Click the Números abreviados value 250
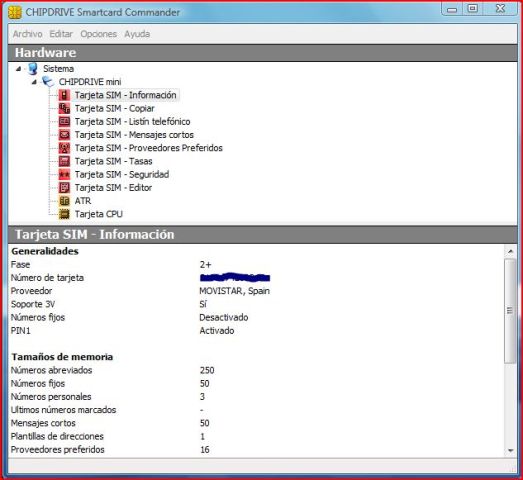Screen dimensions: 523x480 (207, 370)
